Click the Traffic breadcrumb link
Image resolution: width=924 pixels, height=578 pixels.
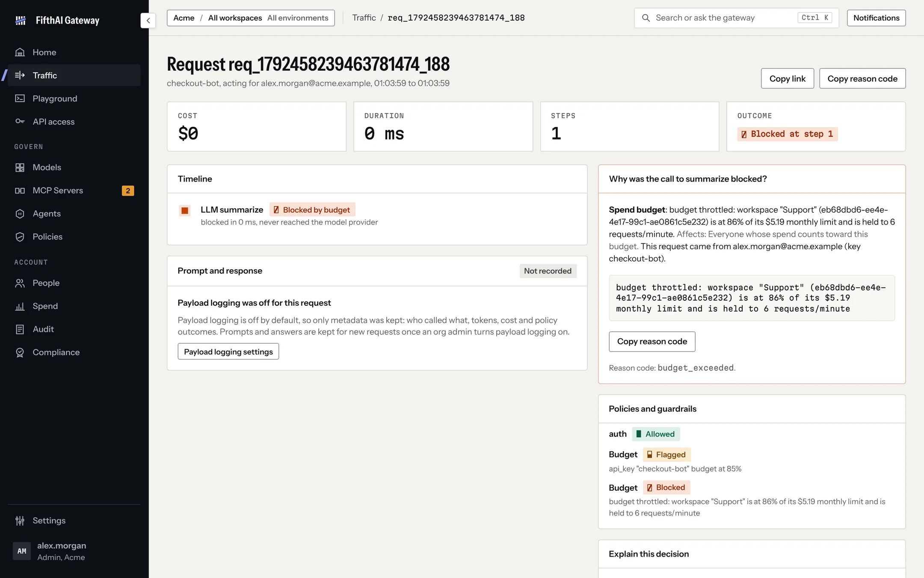coord(364,18)
